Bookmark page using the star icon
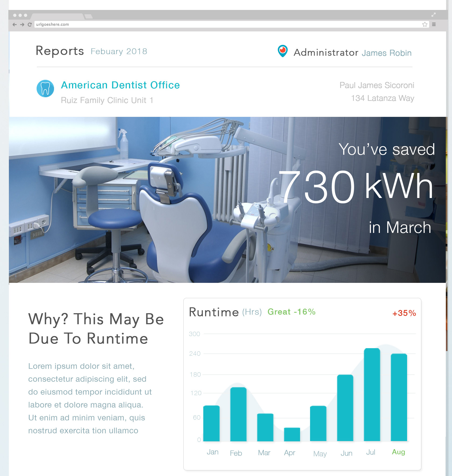Screen dimensions: 452x476 (x=425, y=24)
